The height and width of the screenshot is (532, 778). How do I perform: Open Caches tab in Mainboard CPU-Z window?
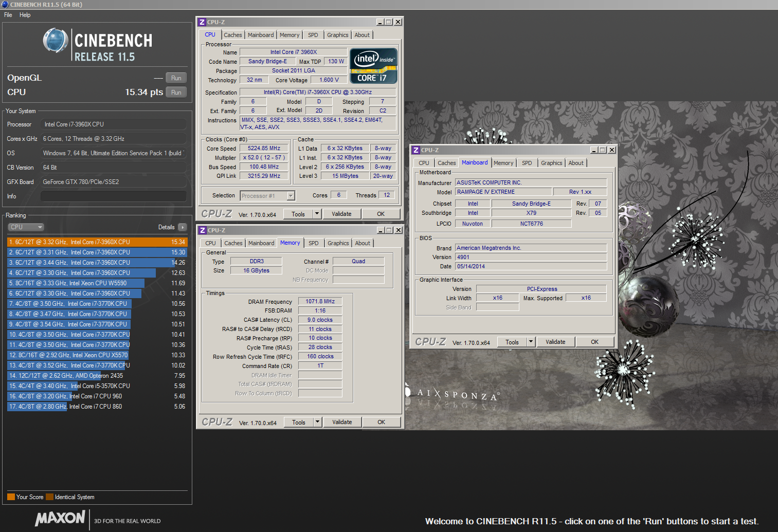tap(446, 163)
